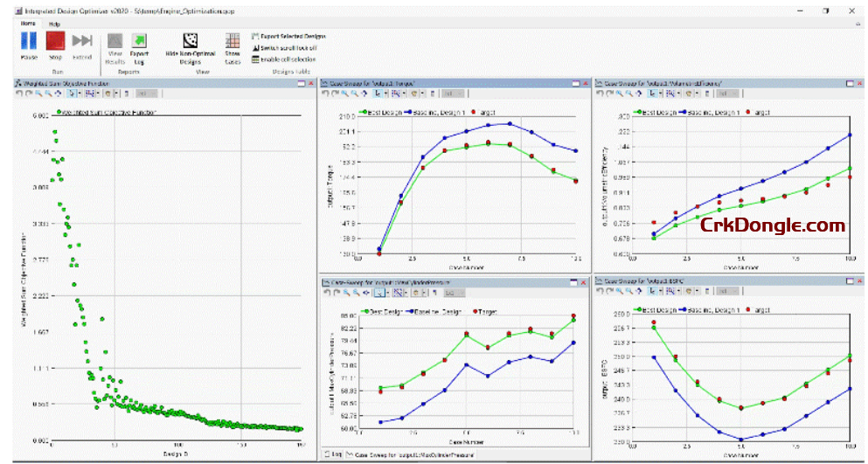Open the Log tab at the bottom

point(334,454)
